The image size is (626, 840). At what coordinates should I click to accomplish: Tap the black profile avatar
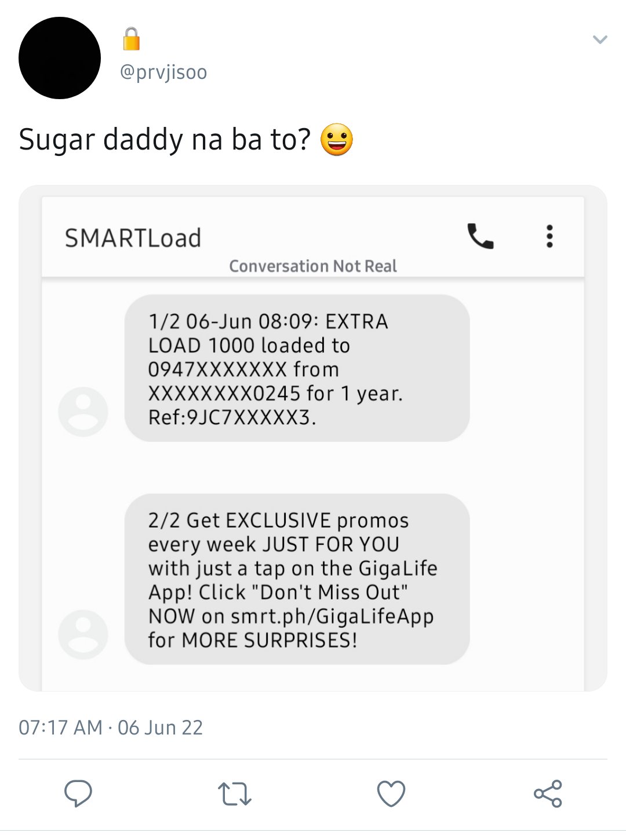(x=60, y=58)
